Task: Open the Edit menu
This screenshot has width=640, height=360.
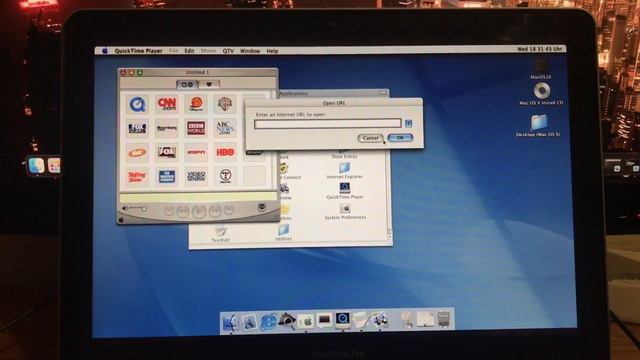Action: (189, 51)
